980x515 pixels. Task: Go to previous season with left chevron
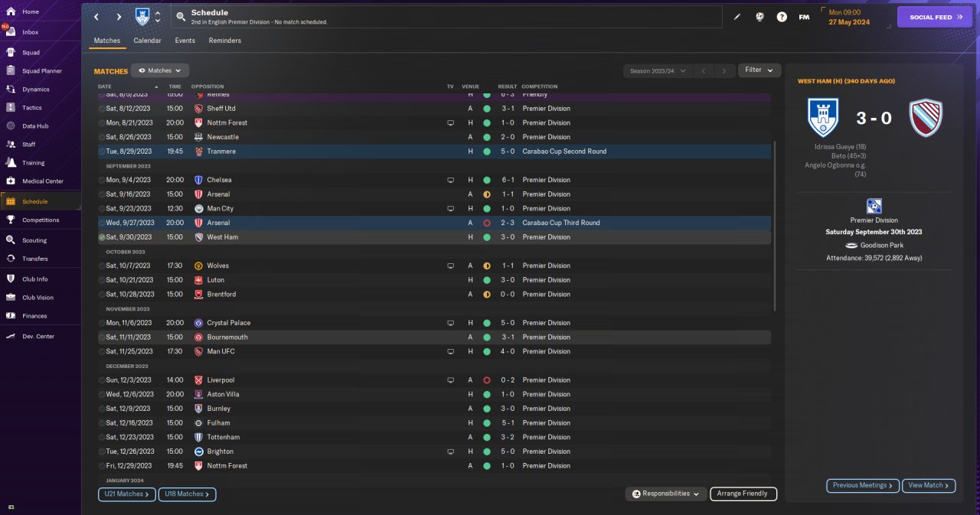(x=704, y=70)
